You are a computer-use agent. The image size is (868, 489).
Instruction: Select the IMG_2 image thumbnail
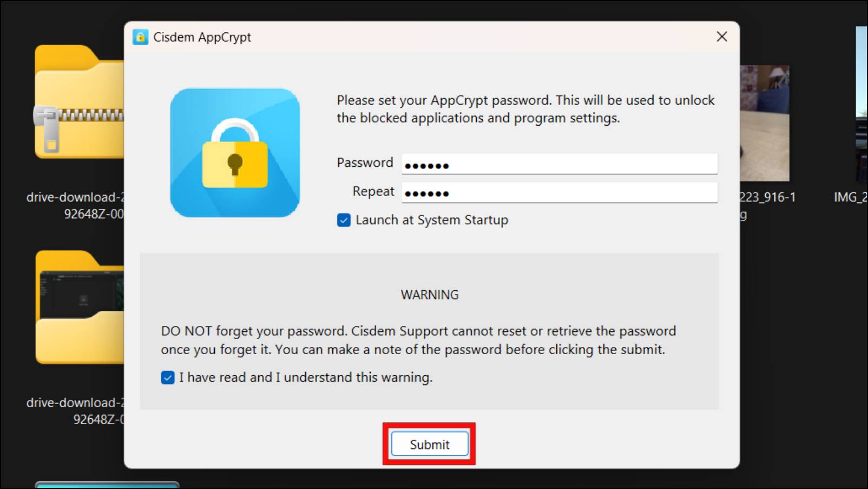(862, 104)
